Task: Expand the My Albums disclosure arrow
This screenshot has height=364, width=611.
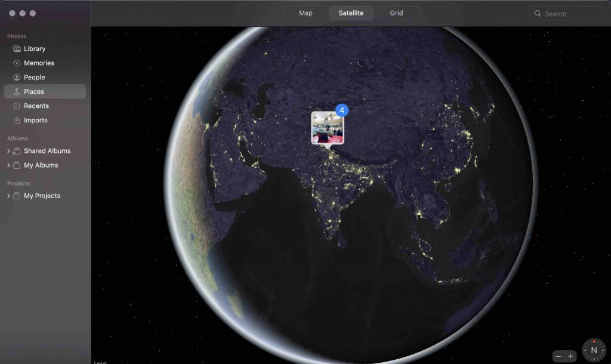Action: [x=8, y=166]
